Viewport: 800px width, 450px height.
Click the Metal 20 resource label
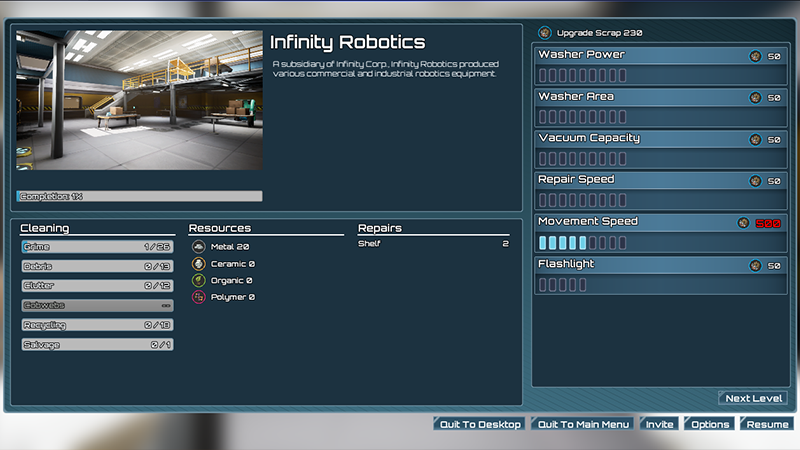coord(230,246)
